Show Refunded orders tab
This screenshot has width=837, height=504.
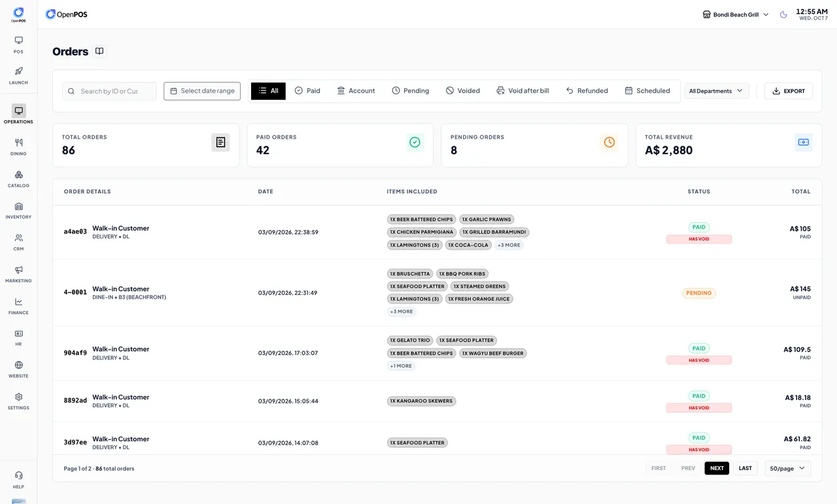[587, 91]
